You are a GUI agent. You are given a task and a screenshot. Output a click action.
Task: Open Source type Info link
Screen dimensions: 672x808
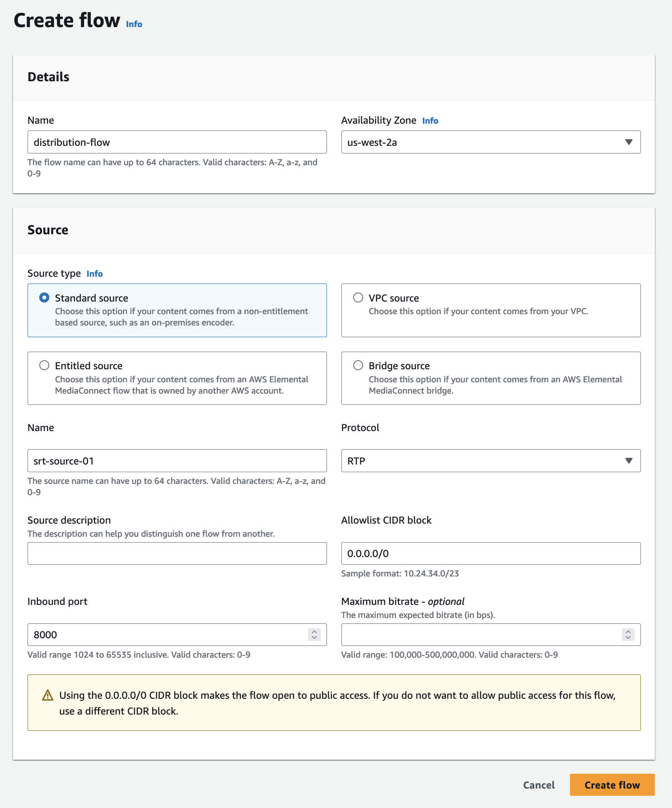point(94,274)
